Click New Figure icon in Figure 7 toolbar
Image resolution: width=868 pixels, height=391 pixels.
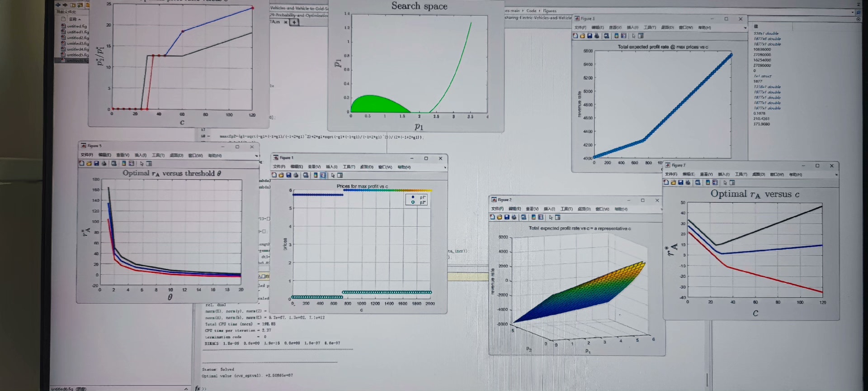point(666,182)
